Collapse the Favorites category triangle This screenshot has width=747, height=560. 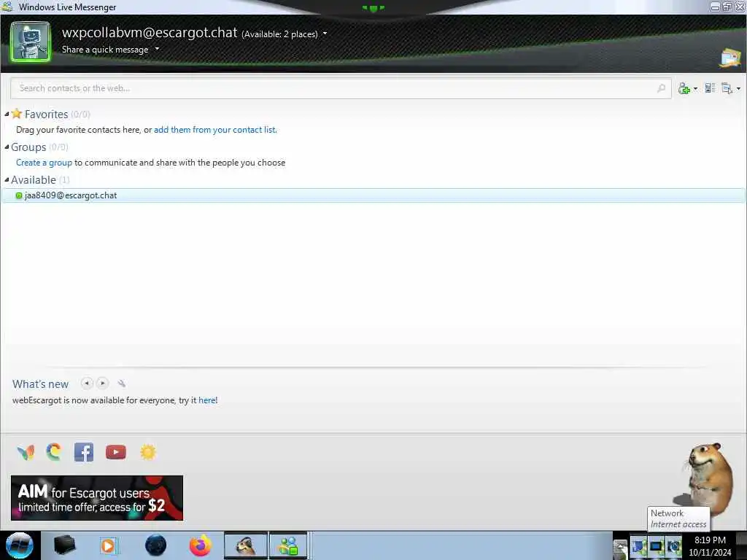pos(7,114)
